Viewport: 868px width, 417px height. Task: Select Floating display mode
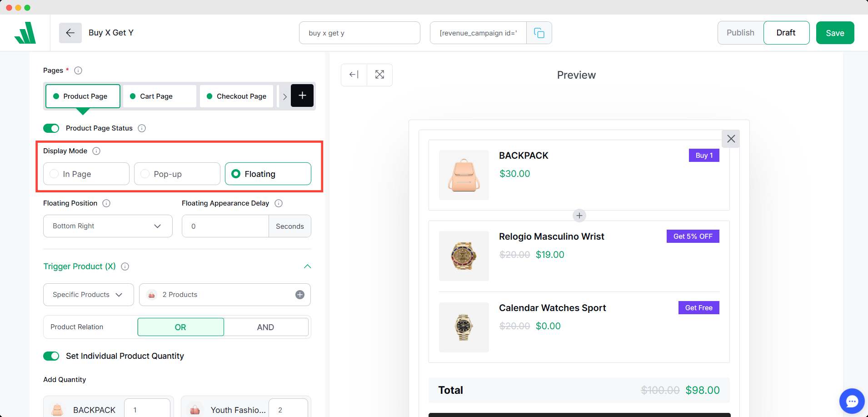[268, 174]
